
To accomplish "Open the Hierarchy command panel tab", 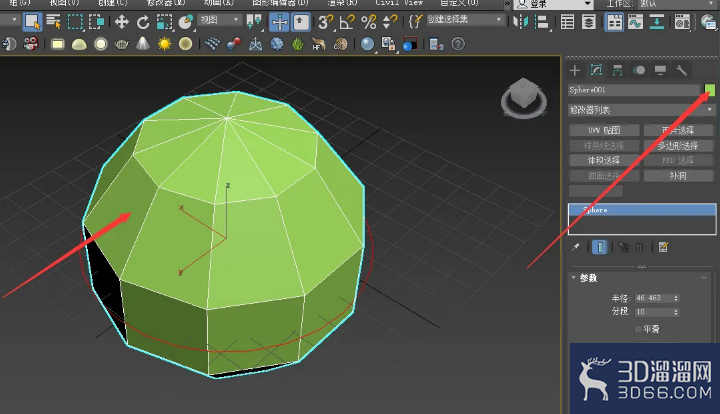I will (618, 70).
